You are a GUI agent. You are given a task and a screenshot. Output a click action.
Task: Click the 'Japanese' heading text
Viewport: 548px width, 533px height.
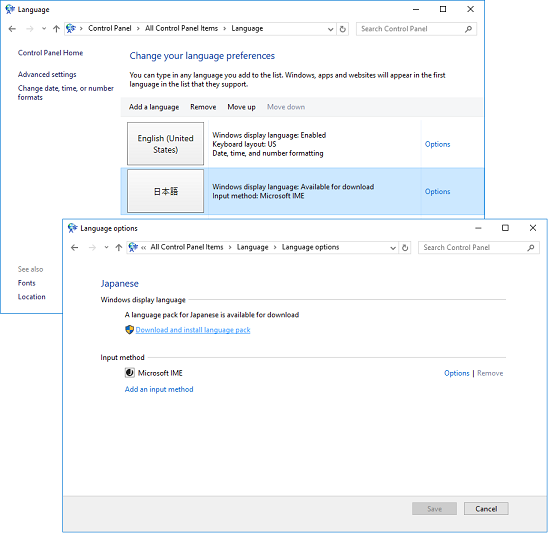coord(120,283)
